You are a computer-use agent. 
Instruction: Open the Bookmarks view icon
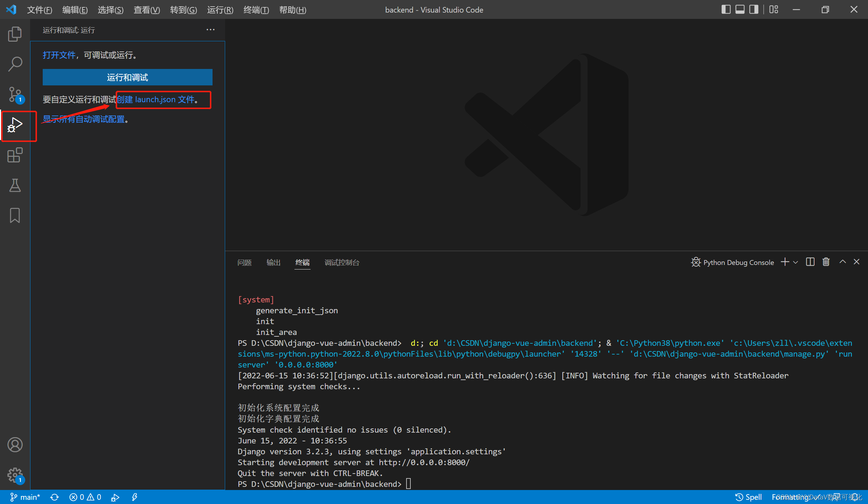(x=15, y=215)
